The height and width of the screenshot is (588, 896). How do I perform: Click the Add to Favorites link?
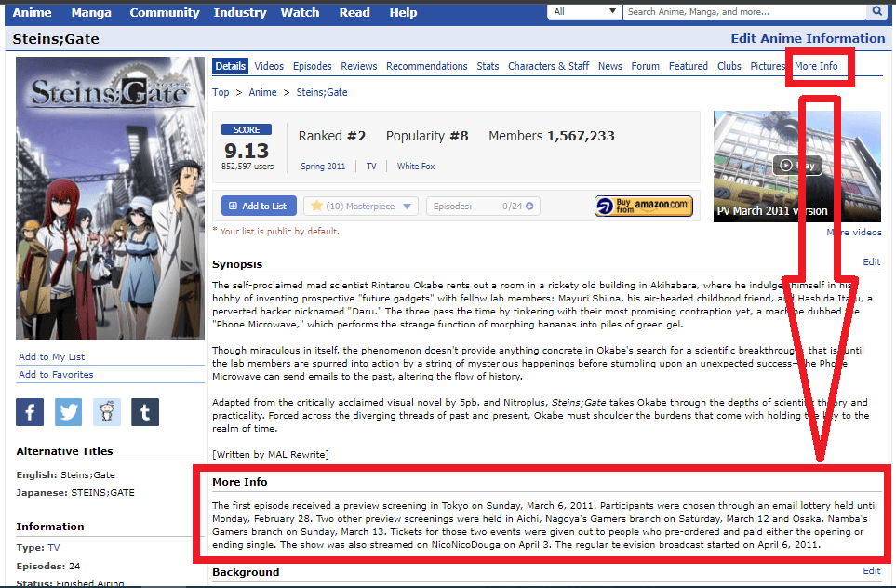56,374
